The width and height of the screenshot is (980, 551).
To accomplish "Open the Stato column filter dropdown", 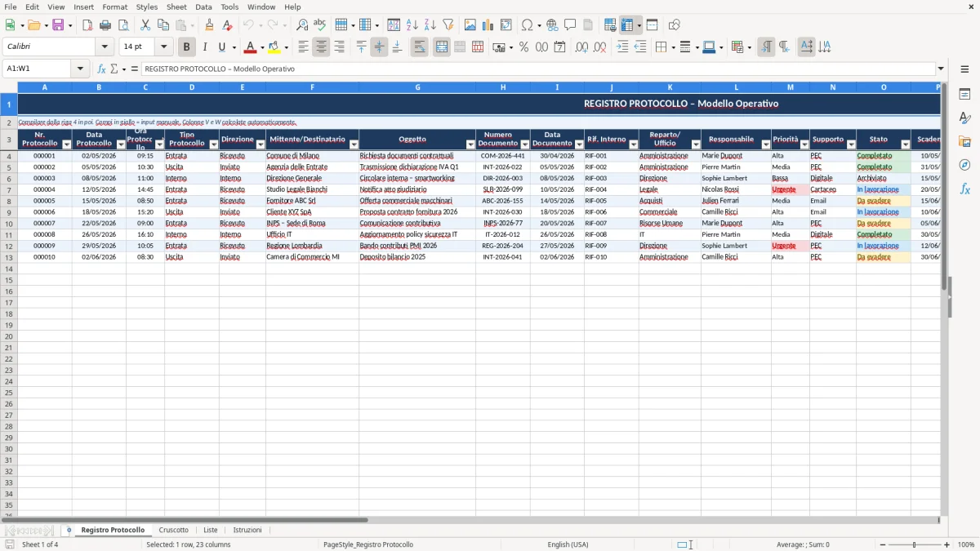I will [x=905, y=144].
